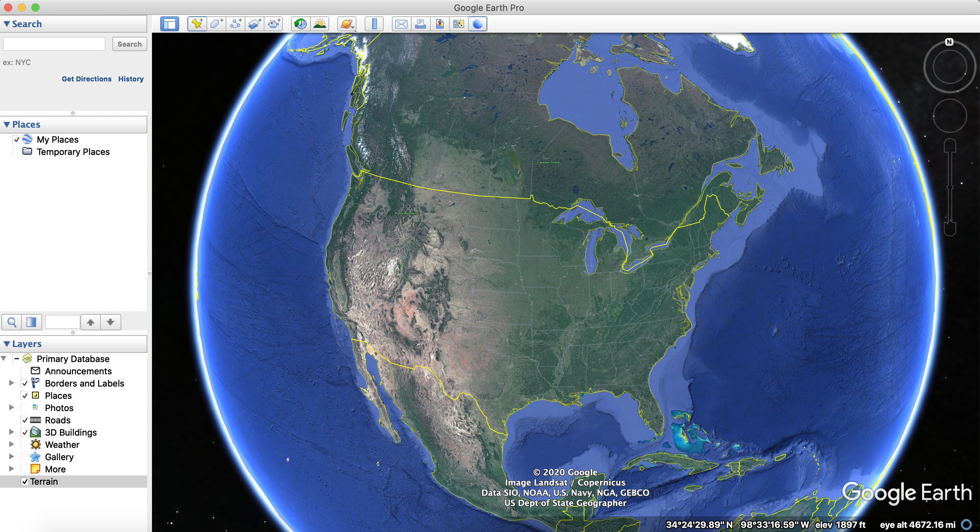980x532 pixels.
Task: Expand the Borders and Labels layer
Action: coord(11,382)
